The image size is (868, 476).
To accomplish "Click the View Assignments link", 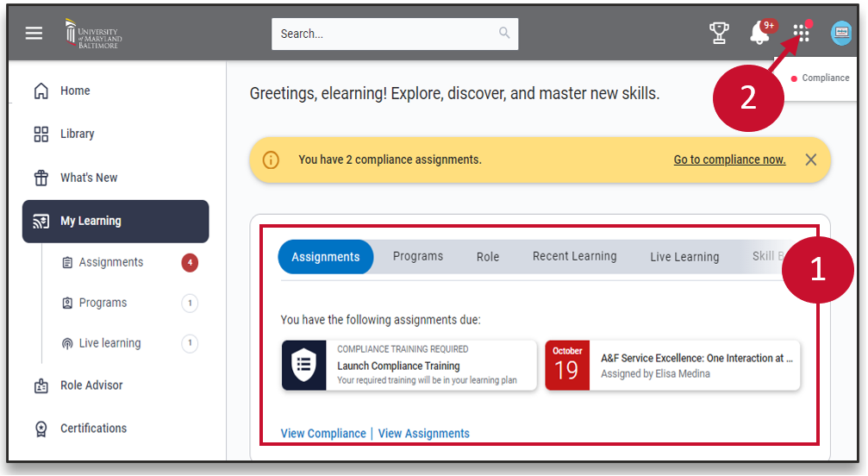I will (424, 434).
